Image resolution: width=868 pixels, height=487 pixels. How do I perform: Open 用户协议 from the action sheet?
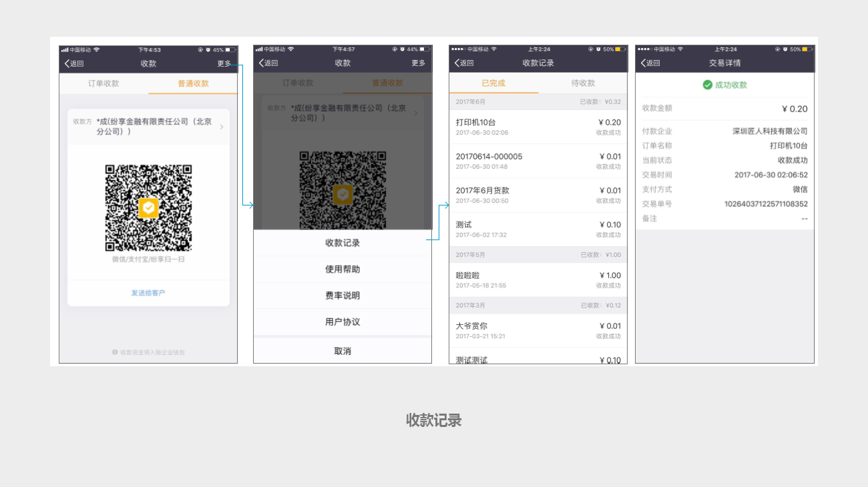coord(343,322)
